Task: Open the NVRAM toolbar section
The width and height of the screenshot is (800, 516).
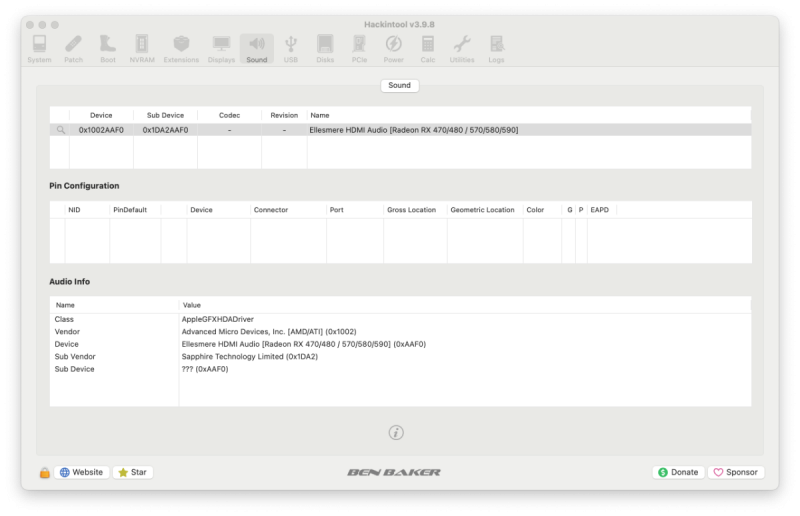Action: pos(142,49)
